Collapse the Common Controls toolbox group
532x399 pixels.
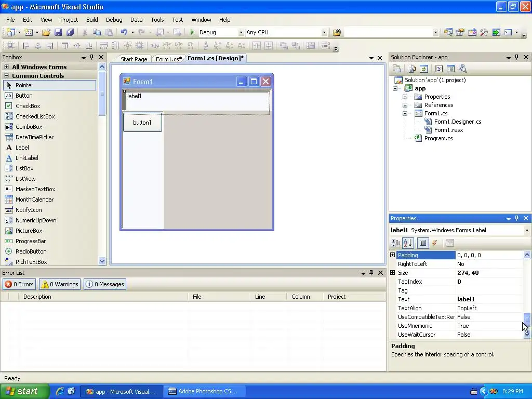click(x=6, y=76)
